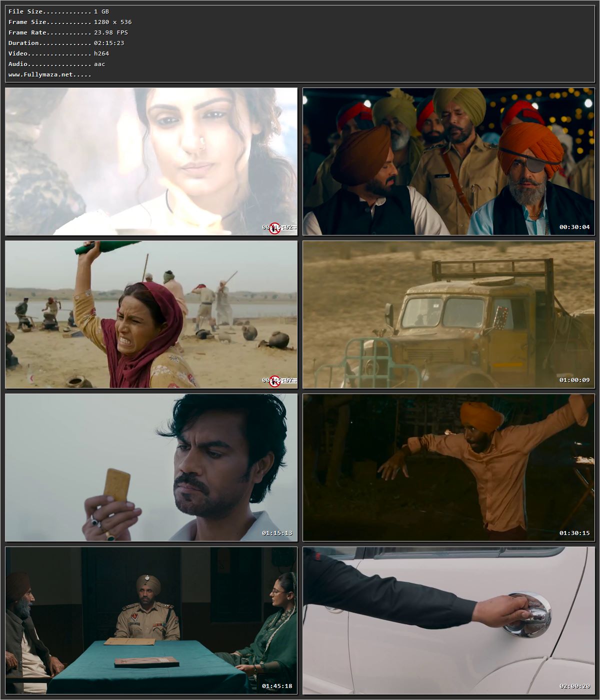
Task: Click the 02:00:20 timestamp
Action: coord(574,686)
